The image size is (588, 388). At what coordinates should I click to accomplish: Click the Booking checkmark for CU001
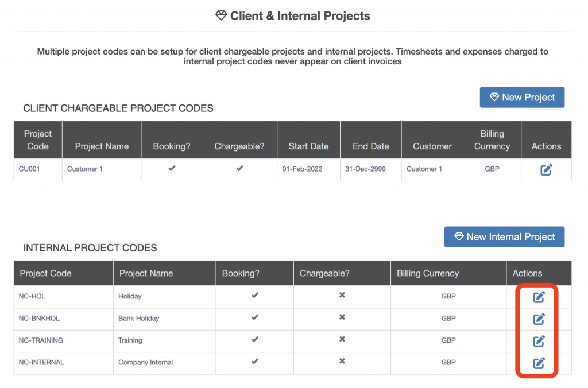click(x=171, y=169)
